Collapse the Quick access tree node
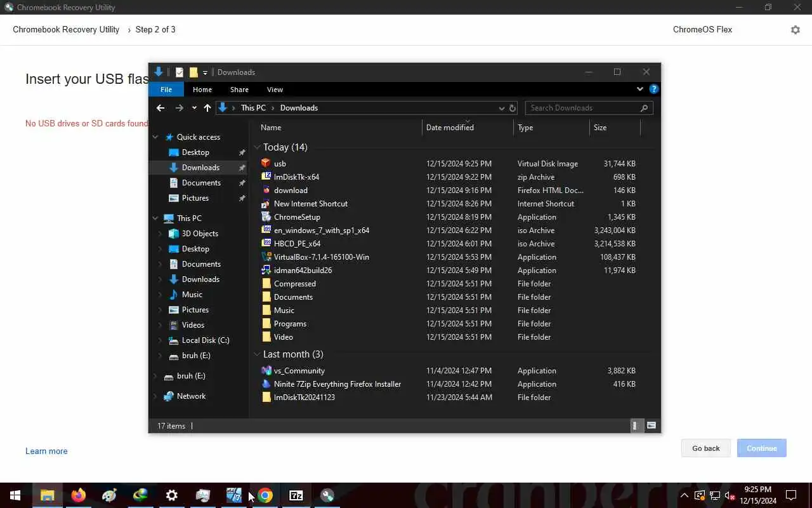Image resolution: width=812 pixels, height=508 pixels. [155, 137]
